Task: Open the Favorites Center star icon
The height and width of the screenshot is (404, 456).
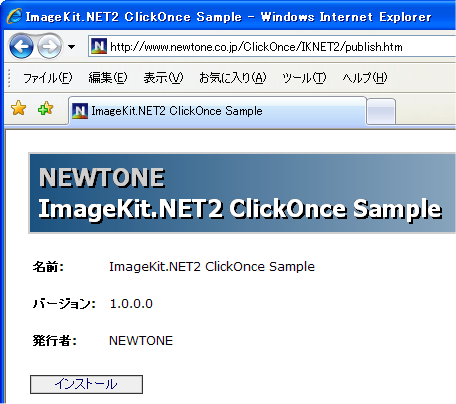Action: point(18,108)
